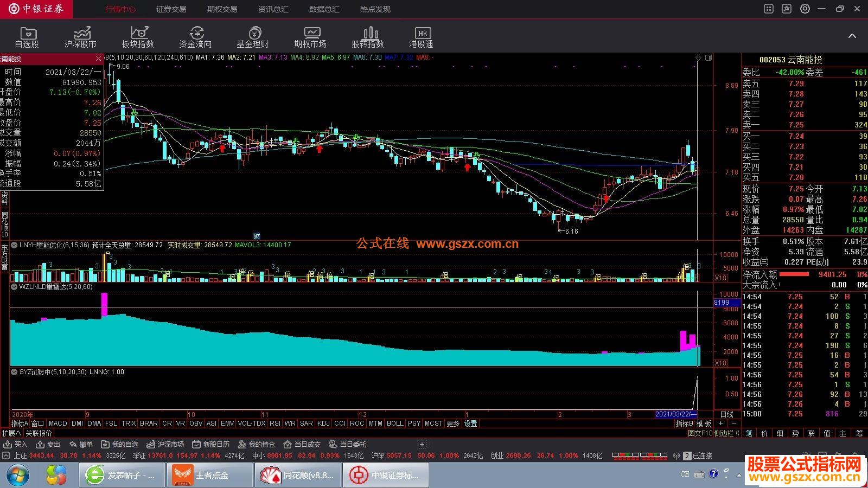Click the 买入 buy icon
This screenshot has height=488, width=868.
pos(15,444)
